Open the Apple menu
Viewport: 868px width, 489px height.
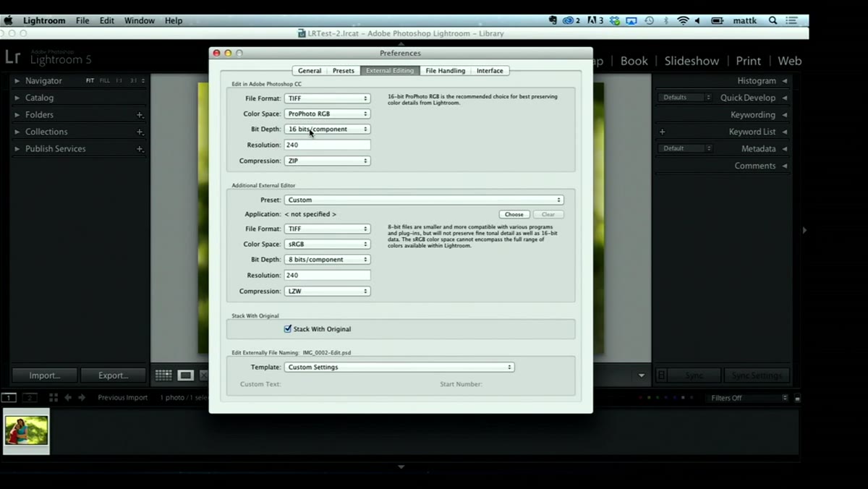[9, 20]
